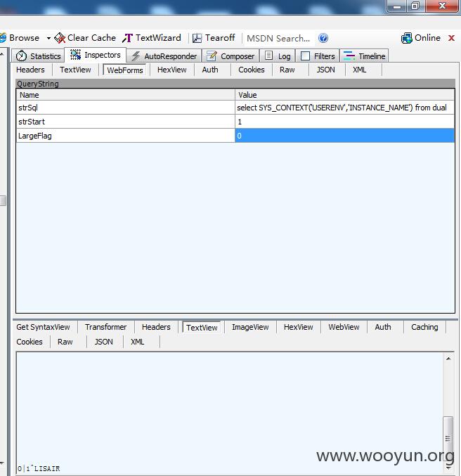Click response scrollbar up arrow
Image resolution: width=461 pixels, height=476 pixels.
(x=448, y=359)
